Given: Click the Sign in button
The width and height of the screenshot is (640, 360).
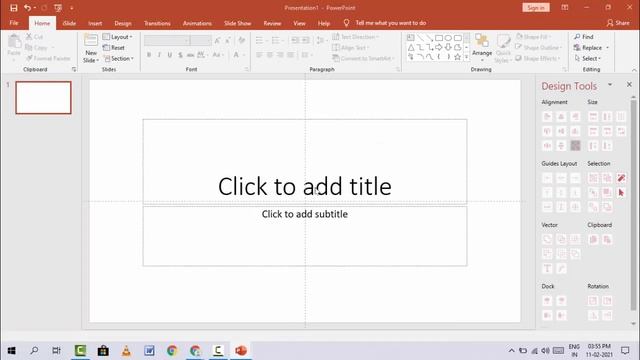Looking at the screenshot, I should tap(536, 7).
